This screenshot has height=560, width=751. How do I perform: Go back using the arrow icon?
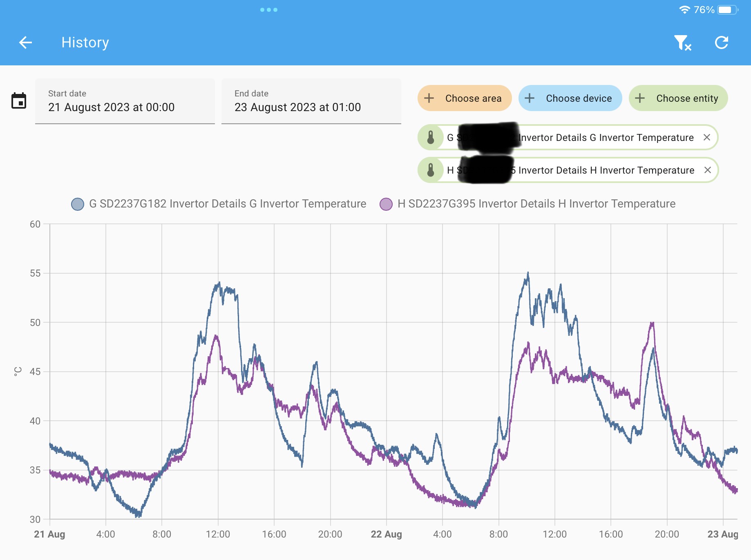(25, 42)
